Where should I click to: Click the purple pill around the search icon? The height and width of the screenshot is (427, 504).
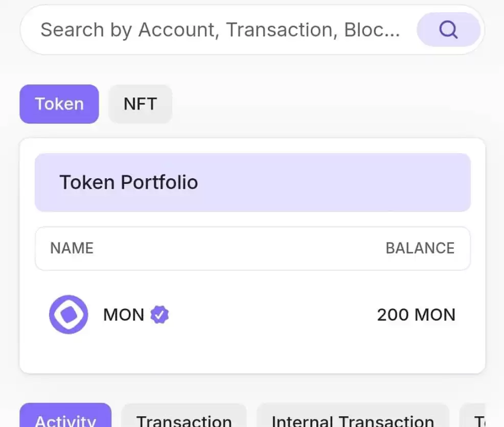pos(448,30)
